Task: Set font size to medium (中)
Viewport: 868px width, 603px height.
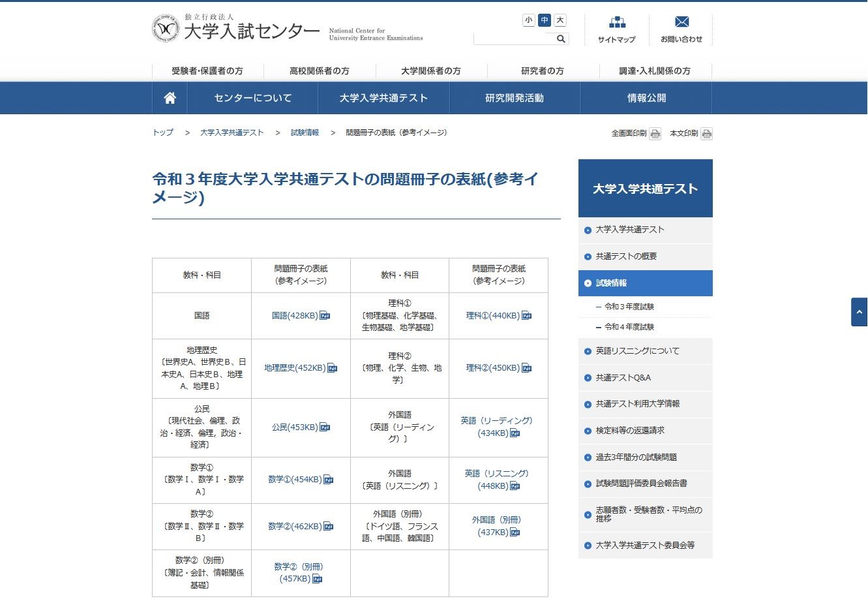Action: (x=545, y=20)
